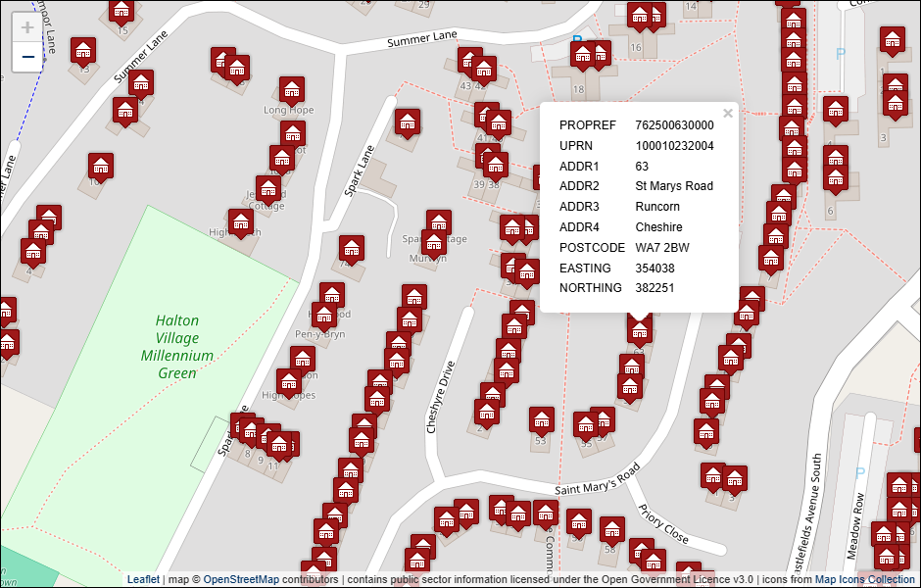Zoom in on the map
921x588 pixels.
point(27,27)
